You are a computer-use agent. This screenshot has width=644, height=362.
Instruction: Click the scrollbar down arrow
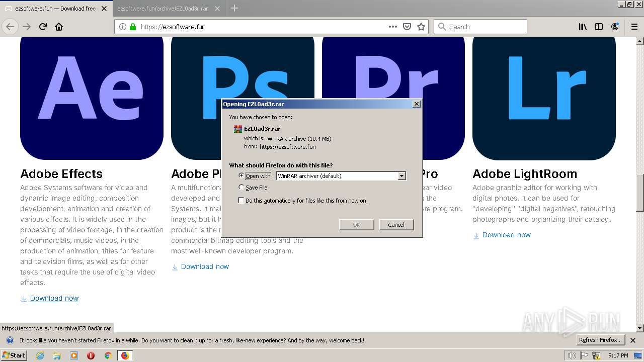(640, 328)
